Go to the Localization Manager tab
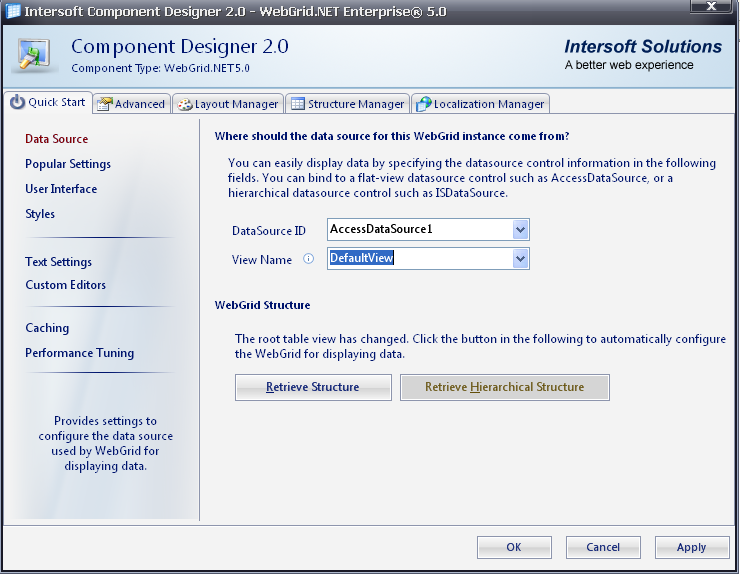740x575 pixels. pos(480,104)
